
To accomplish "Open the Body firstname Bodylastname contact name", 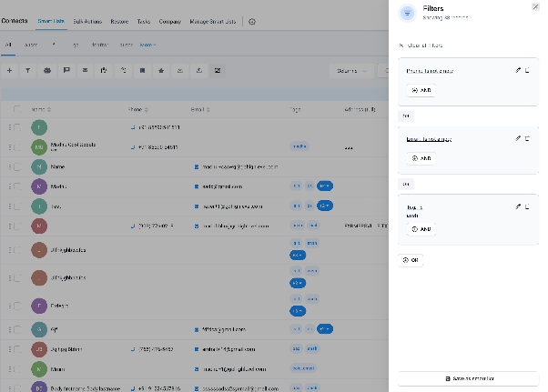I will tap(86, 388).
